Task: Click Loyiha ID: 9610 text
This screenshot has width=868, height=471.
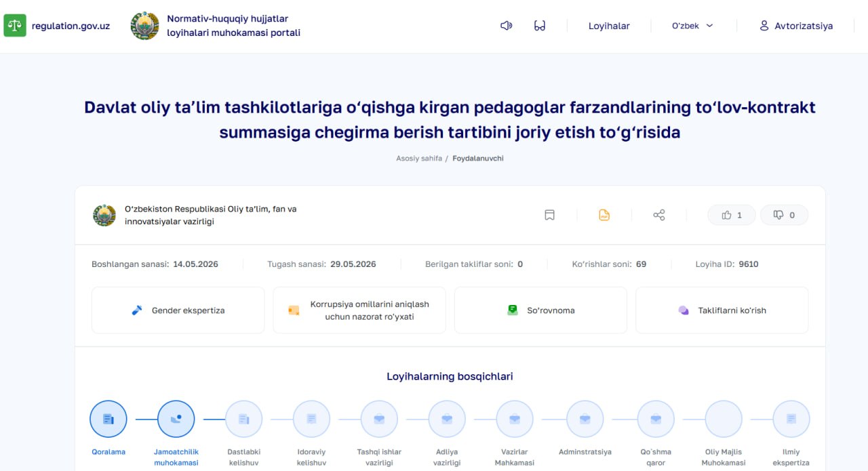Action: pos(727,264)
